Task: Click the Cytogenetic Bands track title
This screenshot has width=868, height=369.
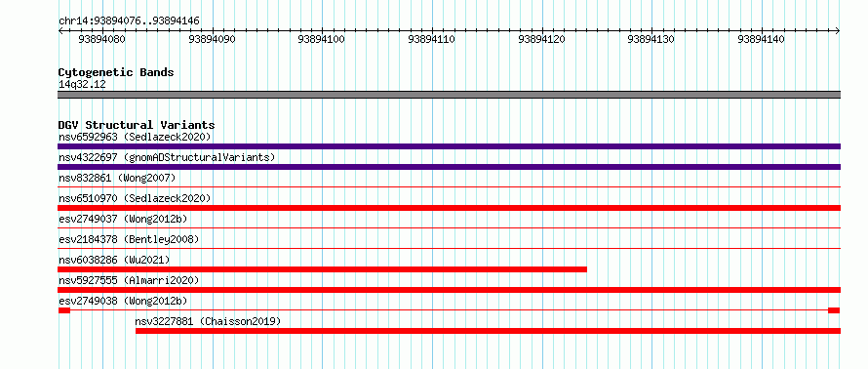Action: coord(116,72)
